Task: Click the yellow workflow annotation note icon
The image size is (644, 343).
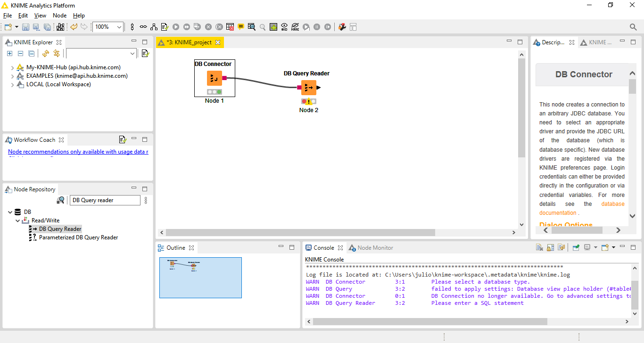Action: click(241, 27)
